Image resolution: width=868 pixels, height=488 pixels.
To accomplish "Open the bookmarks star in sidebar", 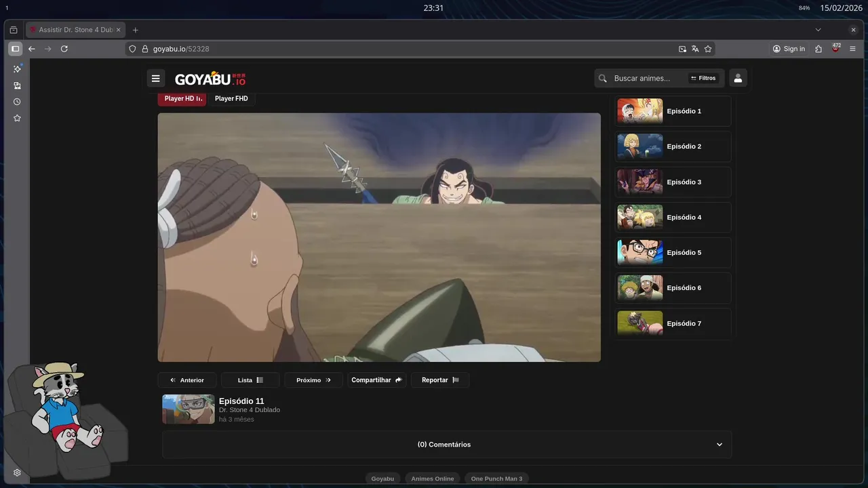I will coord(17,118).
